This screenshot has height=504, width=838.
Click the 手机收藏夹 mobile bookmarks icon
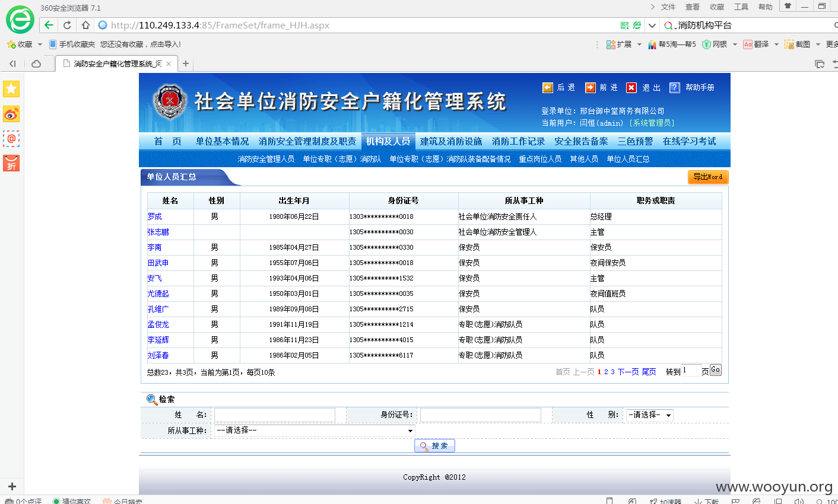coord(53,44)
